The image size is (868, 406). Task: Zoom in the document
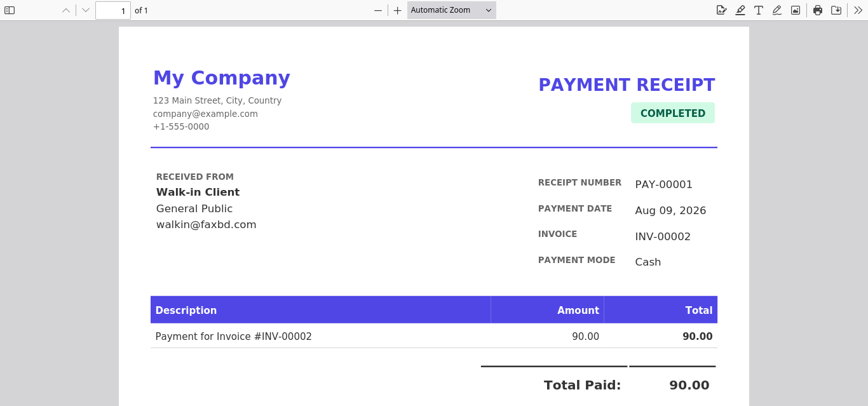coord(398,10)
